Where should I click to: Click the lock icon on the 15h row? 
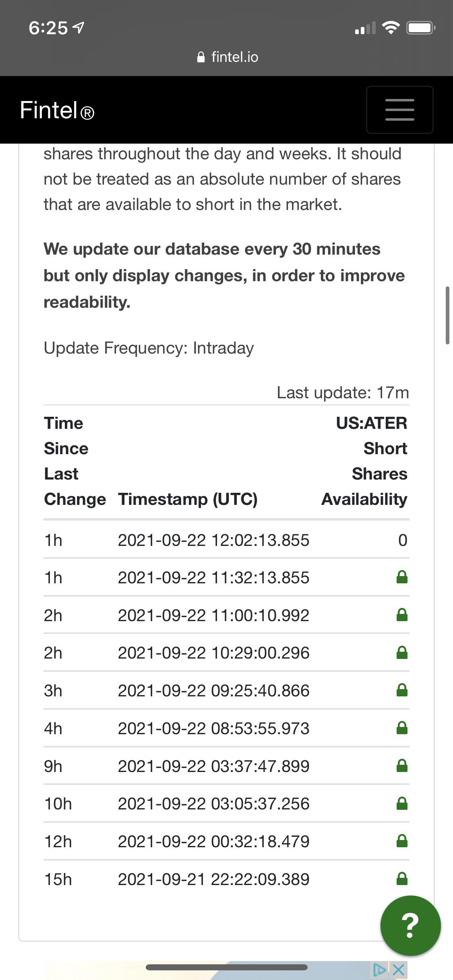click(x=402, y=879)
